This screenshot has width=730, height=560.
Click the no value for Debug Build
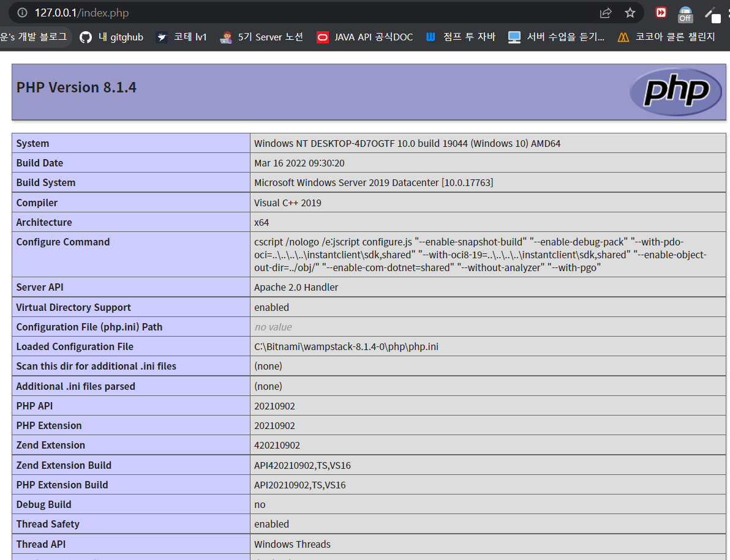coord(260,504)
